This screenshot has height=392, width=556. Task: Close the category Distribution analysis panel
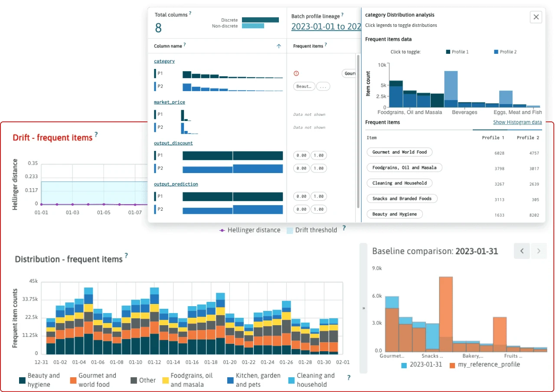(536, 17)
